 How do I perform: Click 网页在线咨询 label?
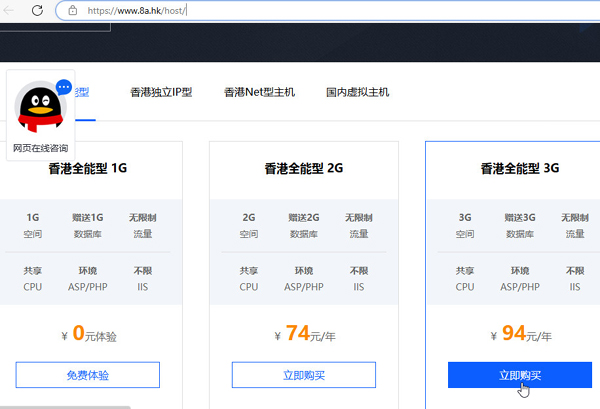click(41, 148)
